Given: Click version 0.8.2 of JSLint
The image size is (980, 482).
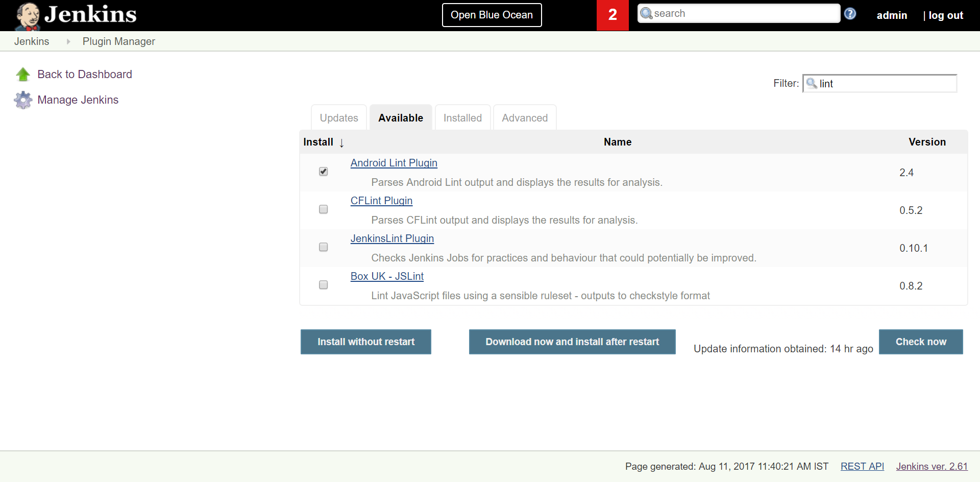Looking at the screenshot, I should click(911, 286).
